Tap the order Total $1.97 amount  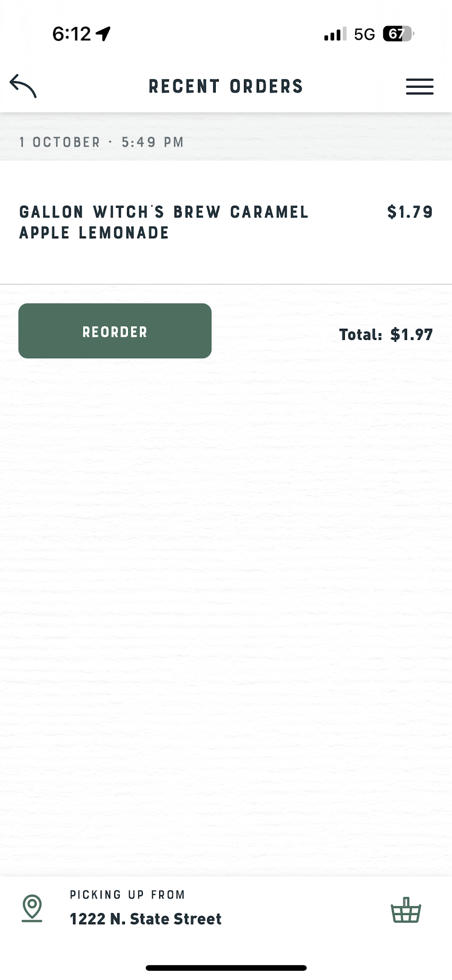point(411,334)
